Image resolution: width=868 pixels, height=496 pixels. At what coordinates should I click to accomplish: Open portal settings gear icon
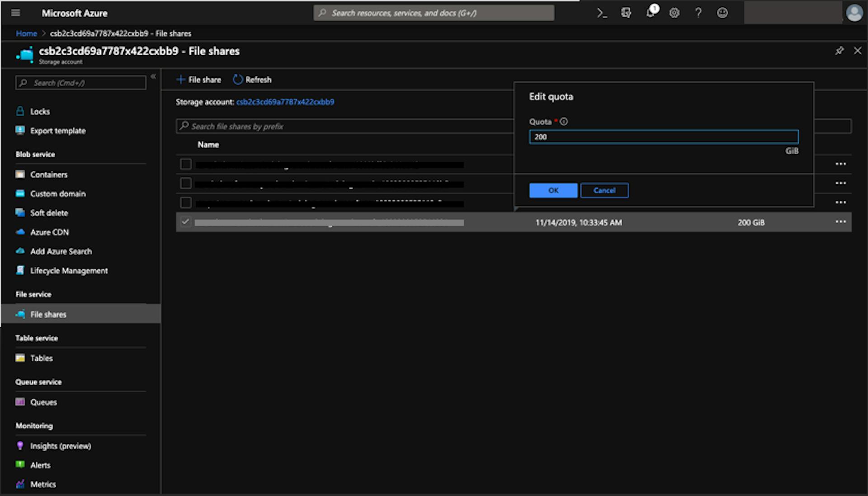(x=674, y=13)
